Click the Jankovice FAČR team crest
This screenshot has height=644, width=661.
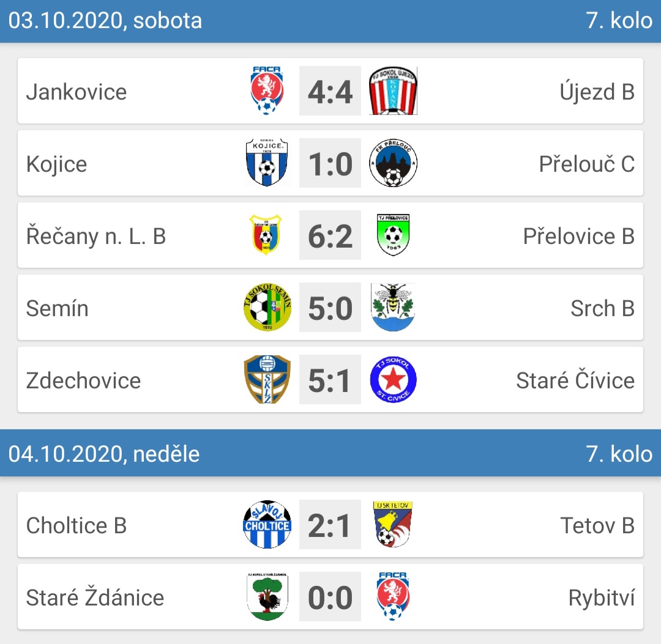pos(267,91)
